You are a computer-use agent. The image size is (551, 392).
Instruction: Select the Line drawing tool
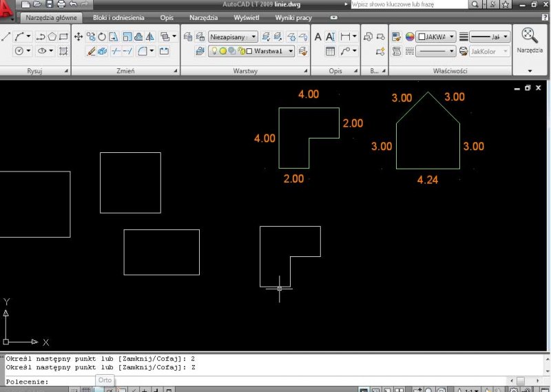[6, 37]
